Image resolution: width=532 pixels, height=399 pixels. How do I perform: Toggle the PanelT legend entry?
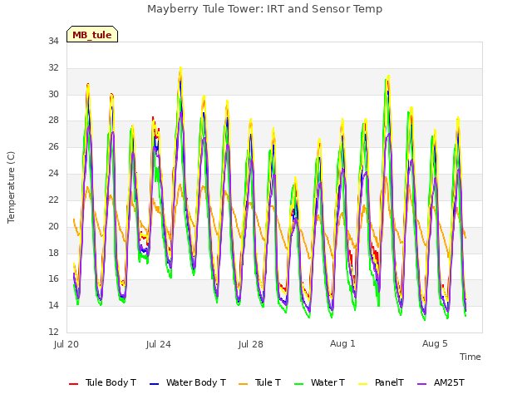[382, 382]
